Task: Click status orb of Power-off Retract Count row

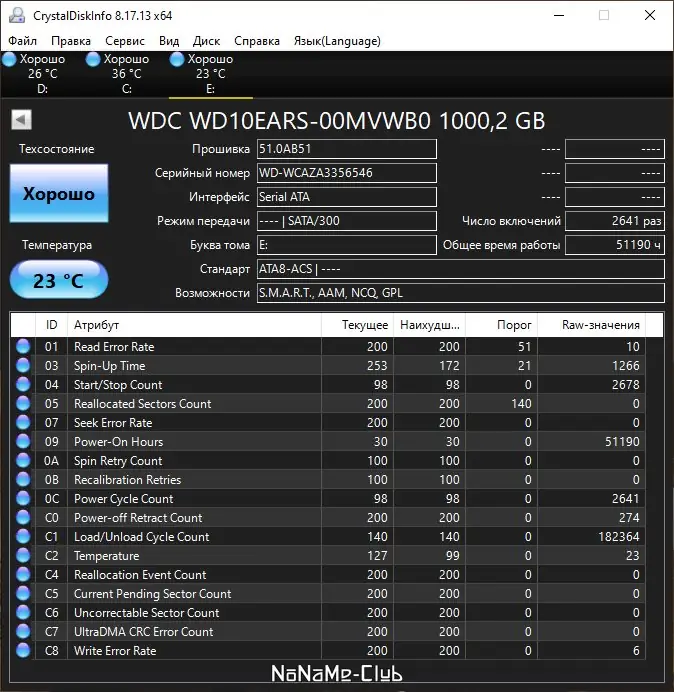Action: point(23,517)
